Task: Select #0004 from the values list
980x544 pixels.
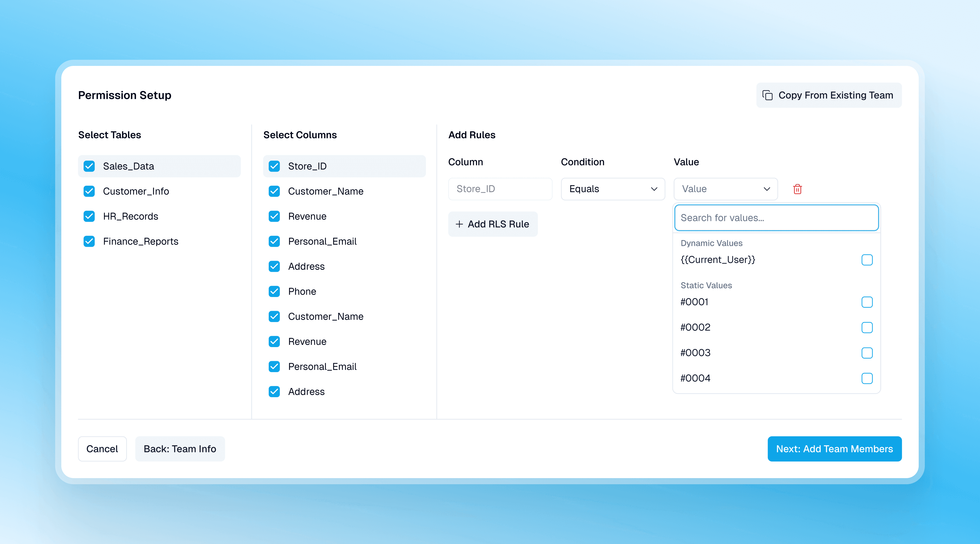Action: (867, 379)
